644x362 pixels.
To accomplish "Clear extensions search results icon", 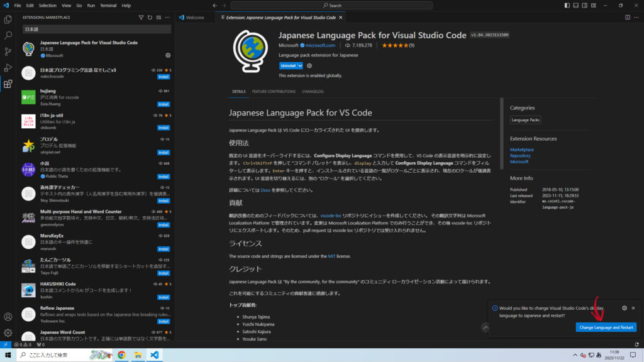I will 158,18.
